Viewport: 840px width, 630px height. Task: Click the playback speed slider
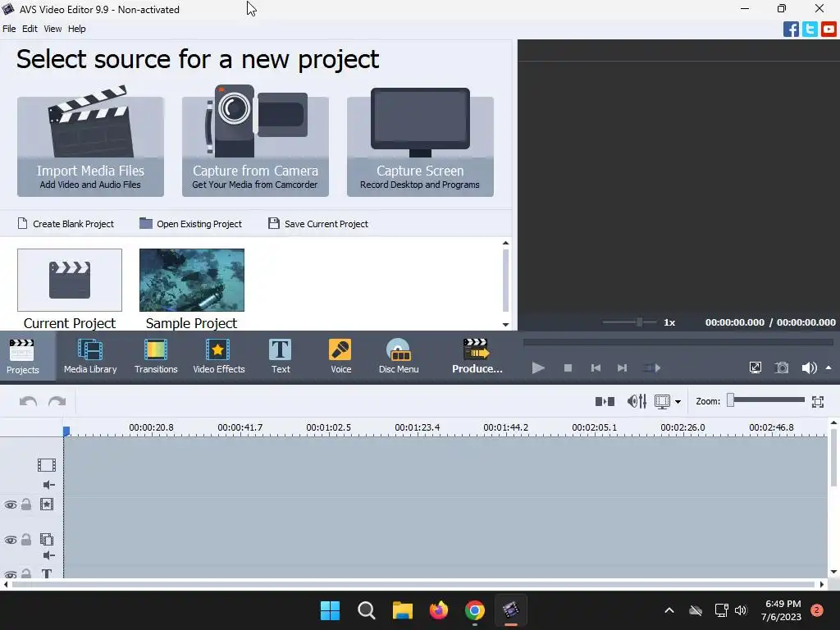629,322
